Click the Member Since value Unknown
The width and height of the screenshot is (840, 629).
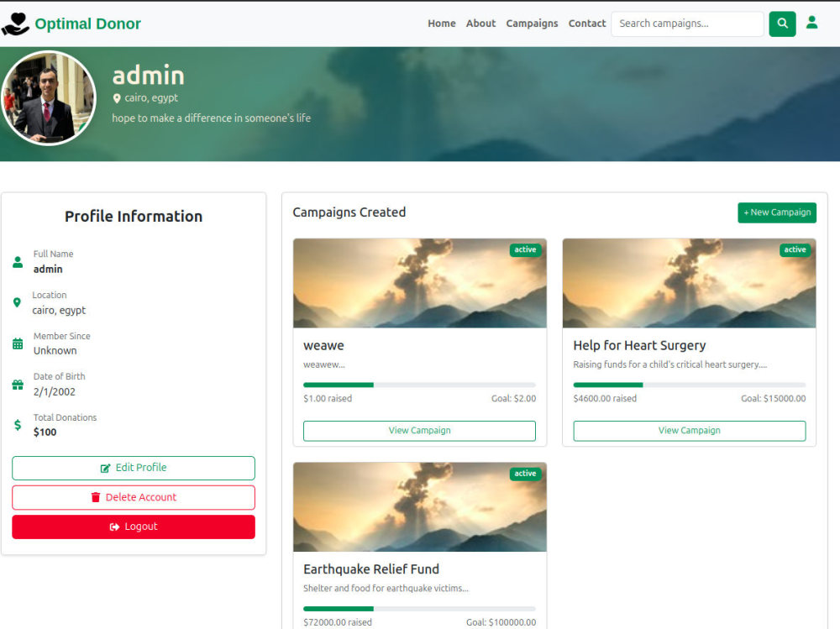(55, 351)
